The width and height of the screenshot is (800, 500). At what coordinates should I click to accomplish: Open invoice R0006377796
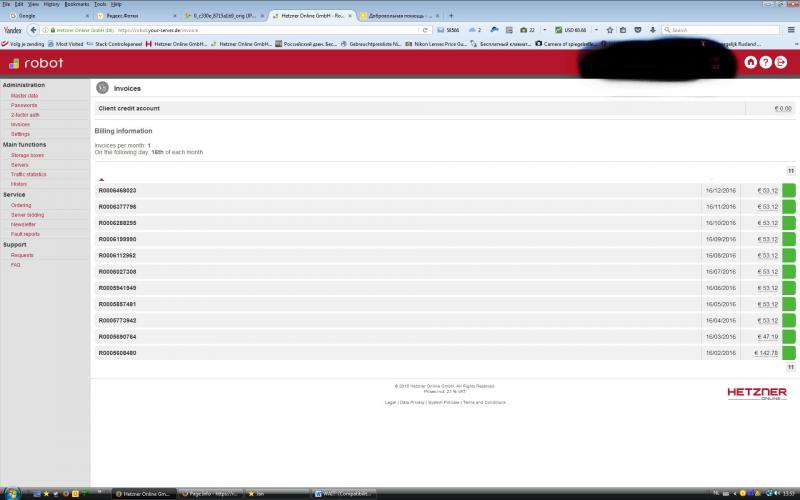tap(117, 207)
